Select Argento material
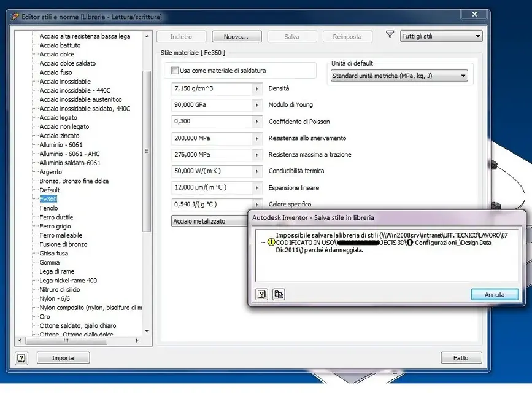532x393 pixels. tap(51, 172)
